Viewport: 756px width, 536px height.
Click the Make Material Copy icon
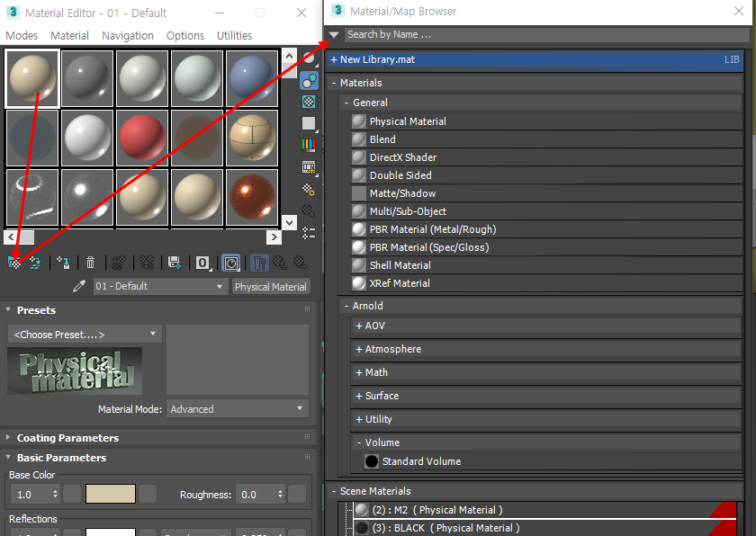119,263
